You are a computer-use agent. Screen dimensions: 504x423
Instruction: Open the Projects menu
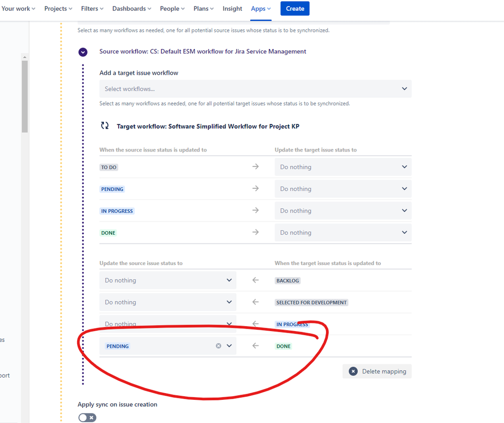pos(58,9)
